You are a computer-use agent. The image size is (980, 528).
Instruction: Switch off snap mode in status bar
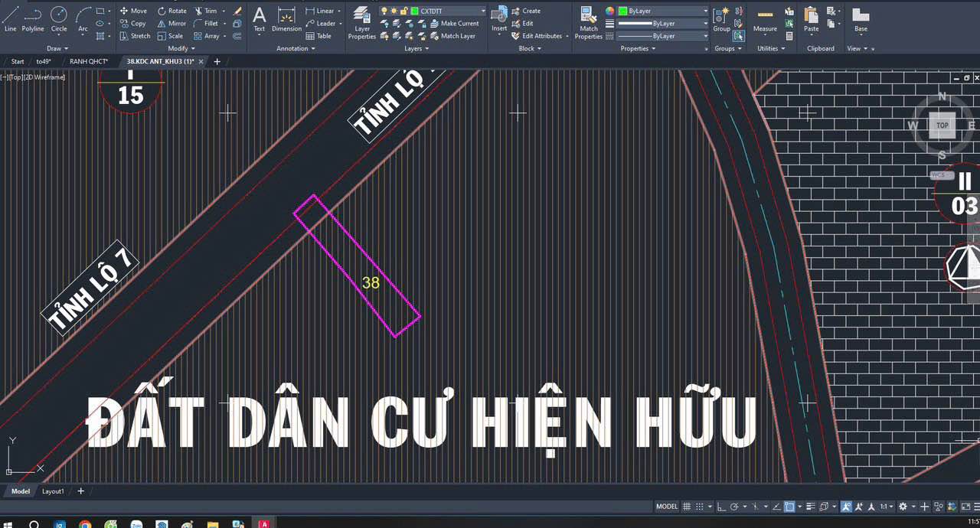point(699,506)
